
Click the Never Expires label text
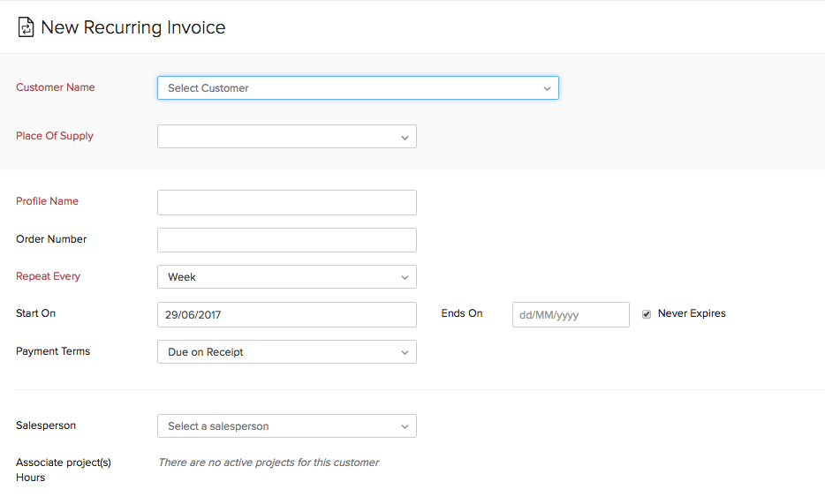click(x=692, y=313)
